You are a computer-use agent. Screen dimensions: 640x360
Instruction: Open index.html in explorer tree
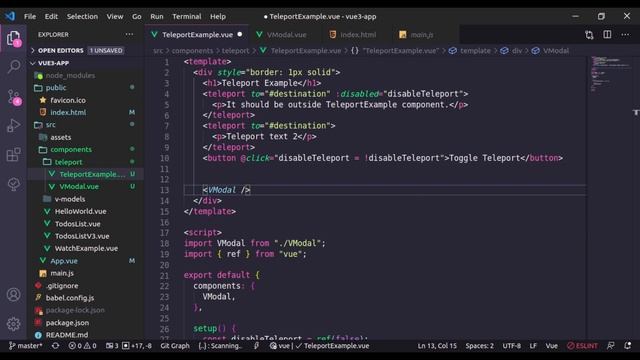pos(86,112)
